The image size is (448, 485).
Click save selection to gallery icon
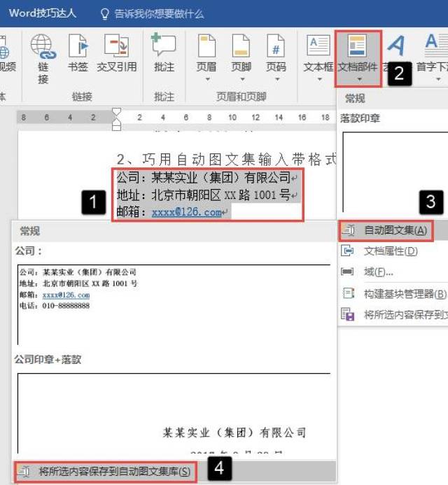click(348, 314)
